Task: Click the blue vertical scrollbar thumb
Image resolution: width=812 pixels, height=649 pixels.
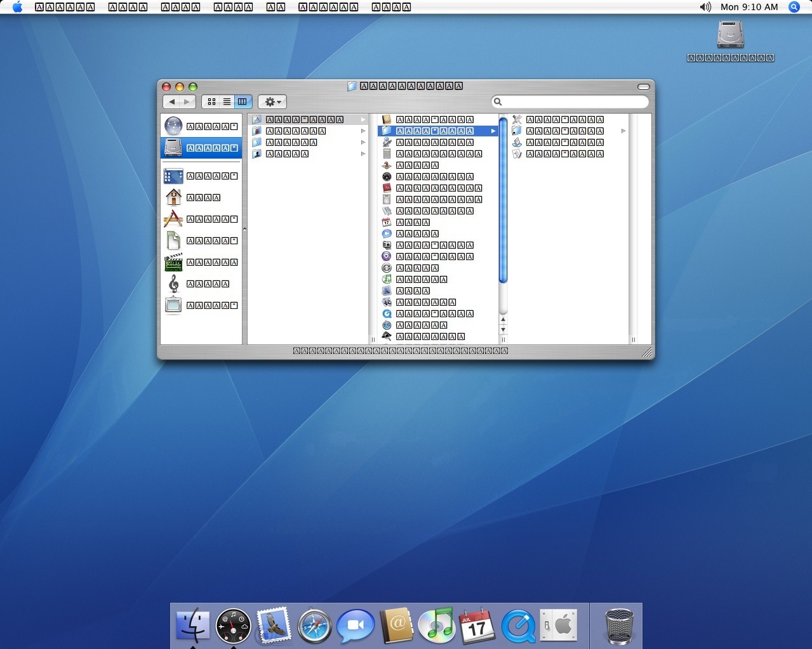Action: tap(503, 200)
